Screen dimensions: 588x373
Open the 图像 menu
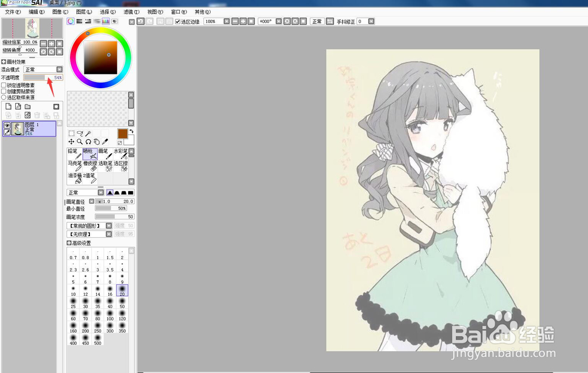click(x=61, y=12)
